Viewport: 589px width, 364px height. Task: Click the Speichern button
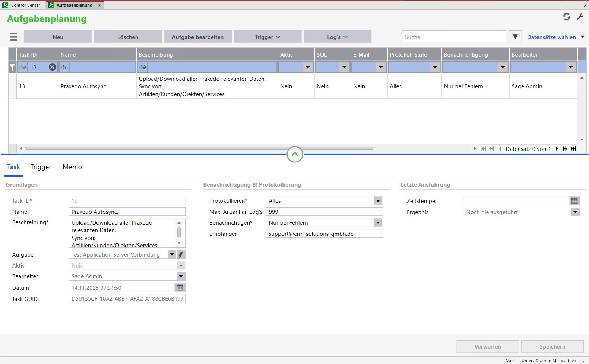(552, 346)
